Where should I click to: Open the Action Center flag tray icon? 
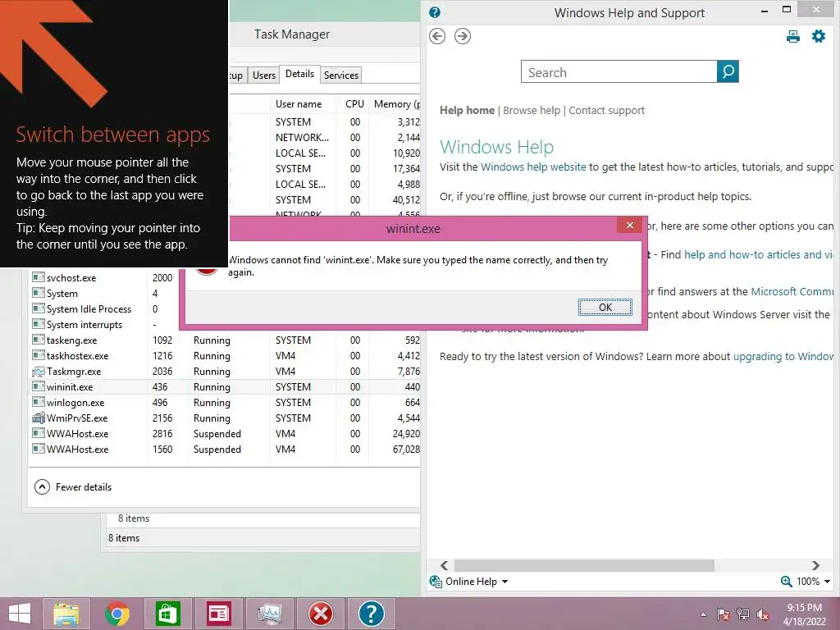pos(723,614)
